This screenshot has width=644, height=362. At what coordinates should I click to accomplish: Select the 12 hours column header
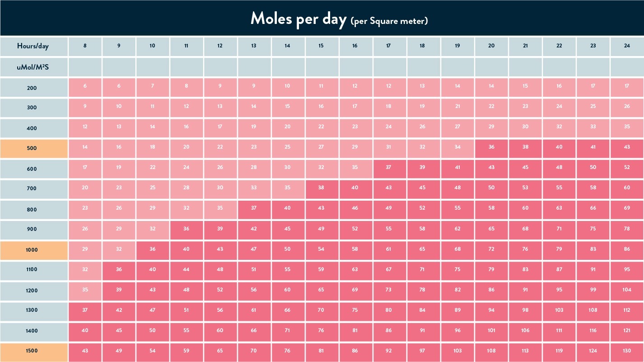(x=220, y=46)
